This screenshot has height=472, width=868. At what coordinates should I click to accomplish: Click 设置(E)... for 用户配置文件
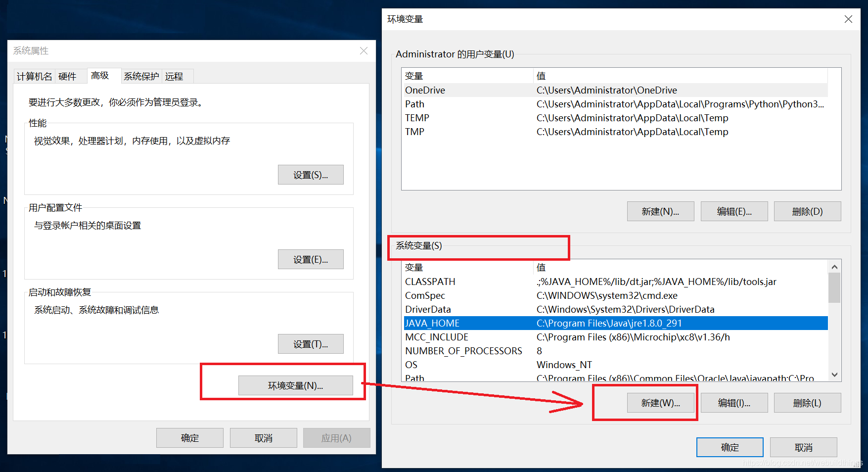tap(311, 259)
